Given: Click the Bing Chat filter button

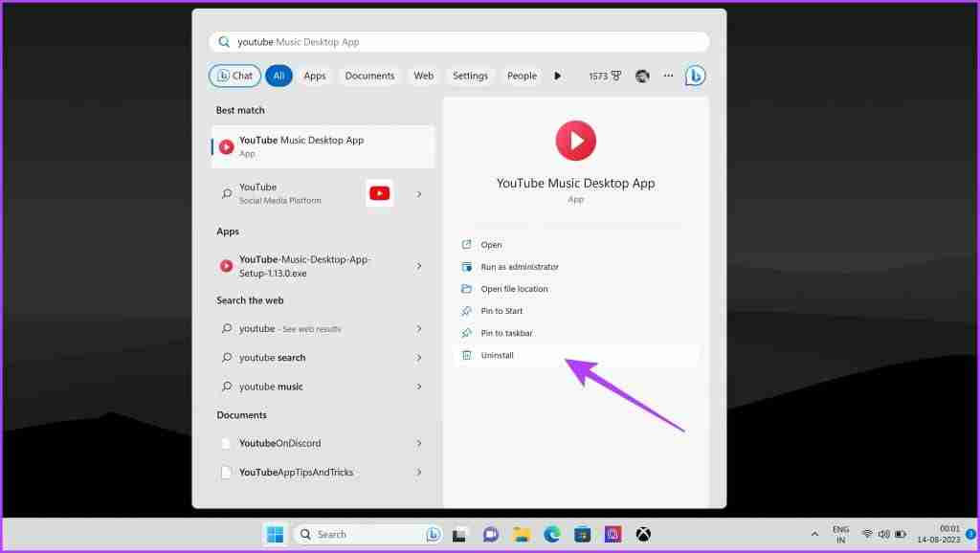Looking at the screenshot, I should pos(235,76).
